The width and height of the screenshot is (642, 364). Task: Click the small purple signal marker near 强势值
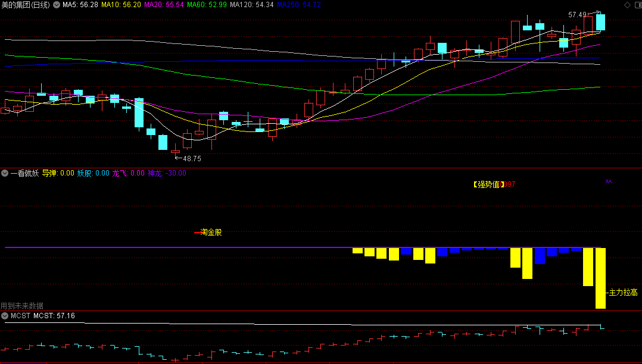pos(609,181)
